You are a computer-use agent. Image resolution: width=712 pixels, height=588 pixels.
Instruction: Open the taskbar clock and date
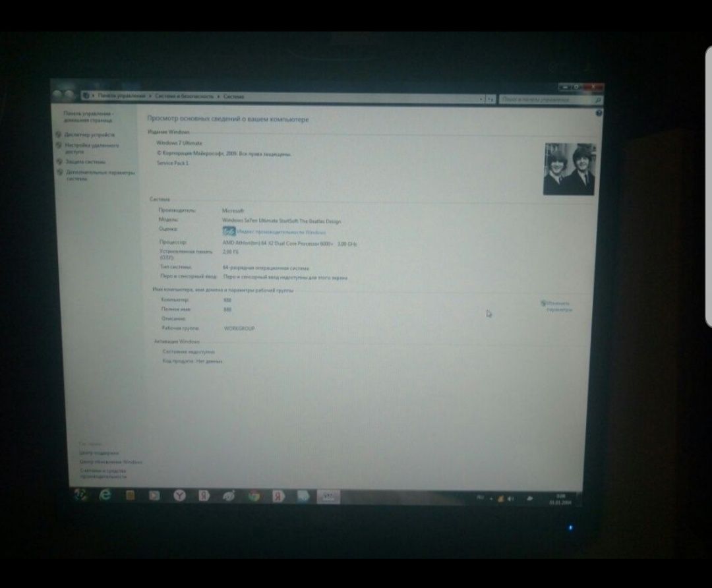[560, 500]
